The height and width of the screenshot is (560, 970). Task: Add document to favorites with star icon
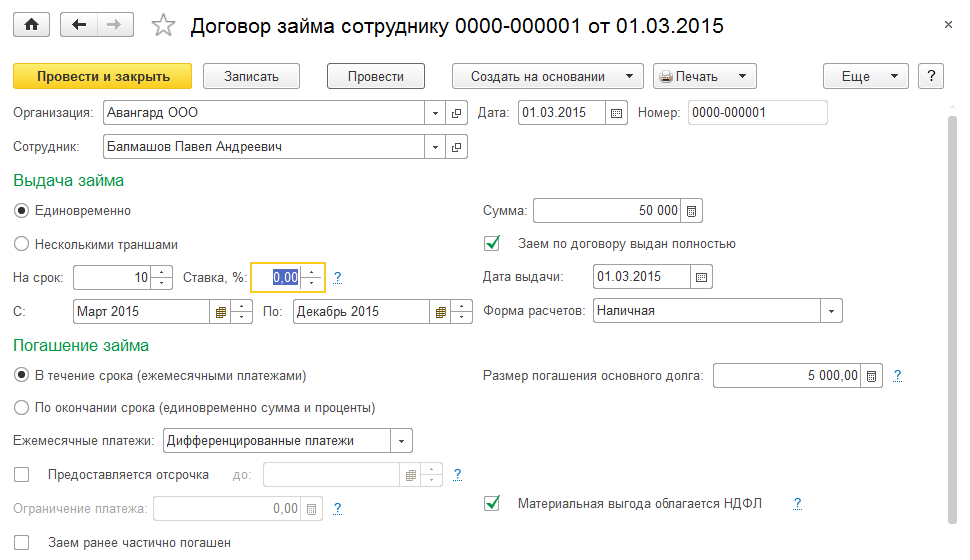click(162, 26)
